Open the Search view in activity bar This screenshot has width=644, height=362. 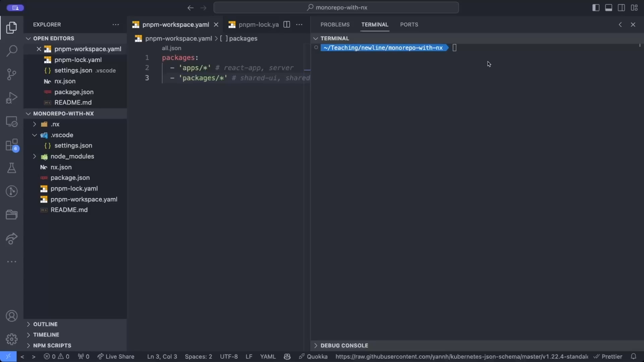12,51
